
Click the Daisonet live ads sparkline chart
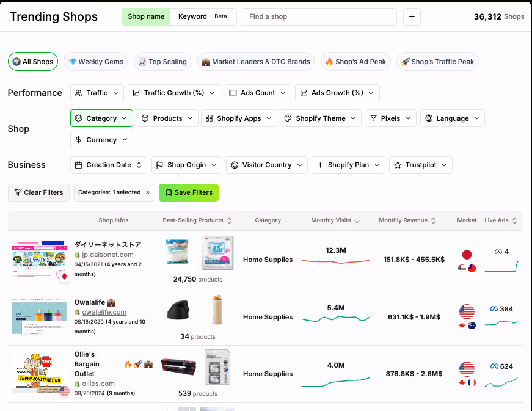pos(501,266)
